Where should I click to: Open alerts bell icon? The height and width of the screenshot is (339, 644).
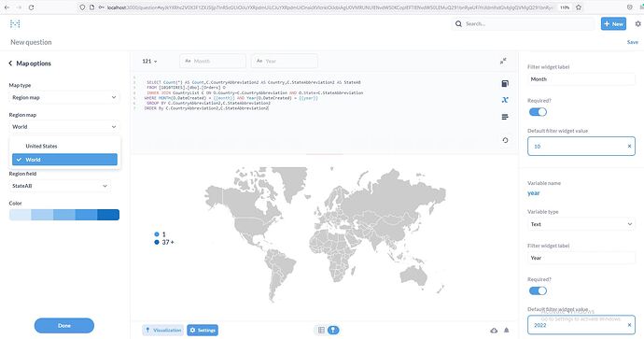click(x=507, y=331)
